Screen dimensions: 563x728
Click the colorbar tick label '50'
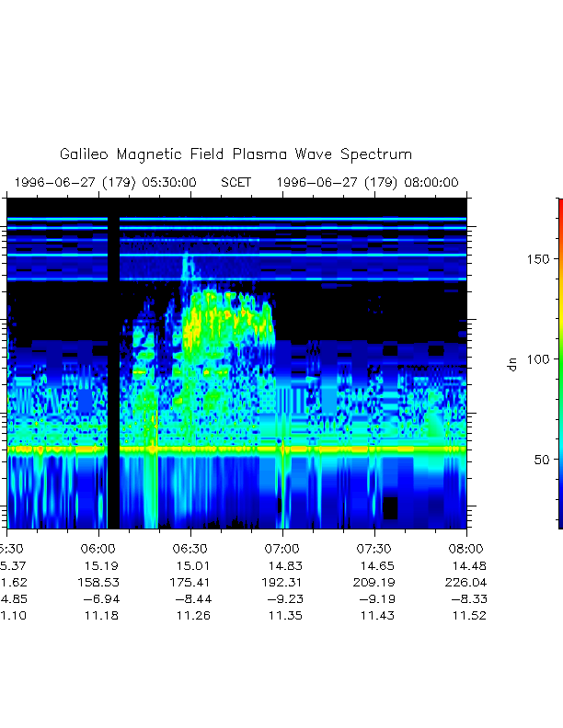point(542,460)
